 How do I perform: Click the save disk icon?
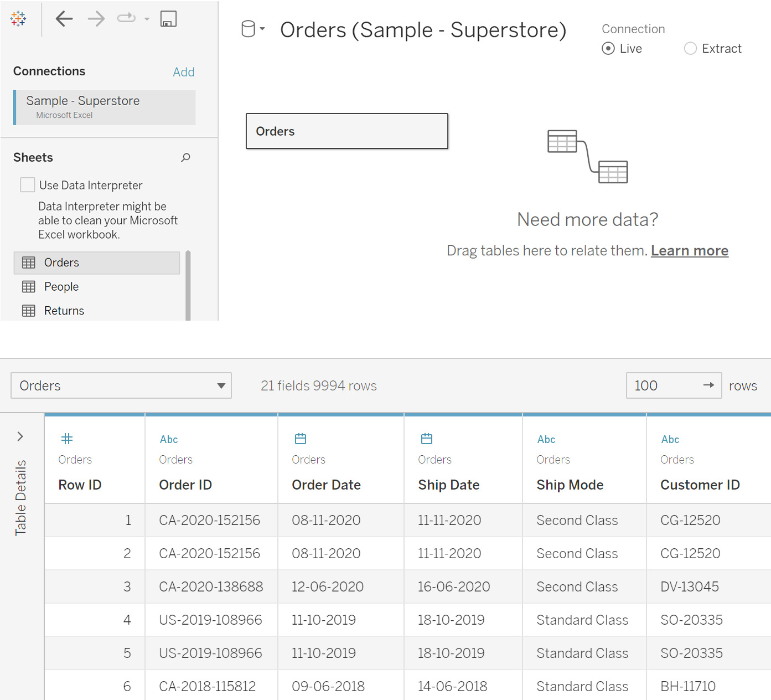(x=168, y=19)
